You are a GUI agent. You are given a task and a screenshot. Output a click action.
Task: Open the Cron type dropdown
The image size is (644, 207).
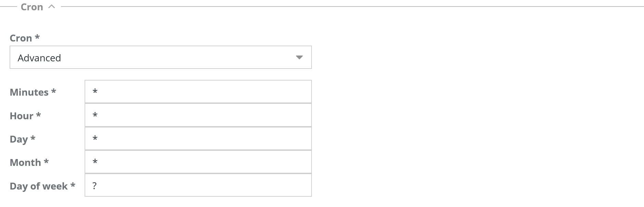[161, 58]
